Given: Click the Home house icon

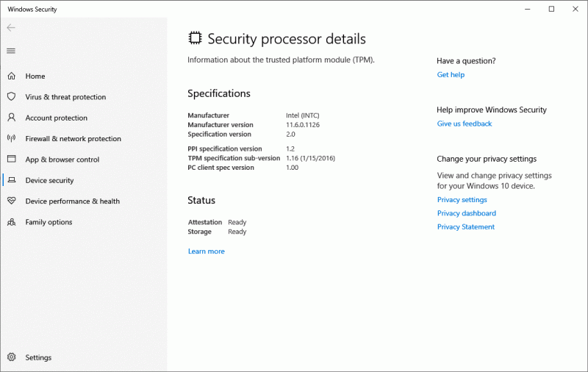Looking at the screenshot, I should point(11,76).
